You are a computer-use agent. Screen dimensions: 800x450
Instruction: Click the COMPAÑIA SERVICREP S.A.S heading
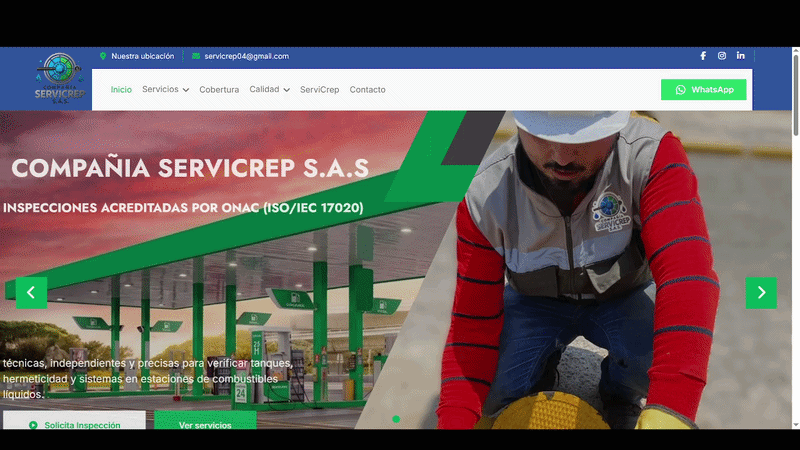[x=190, y=168]
